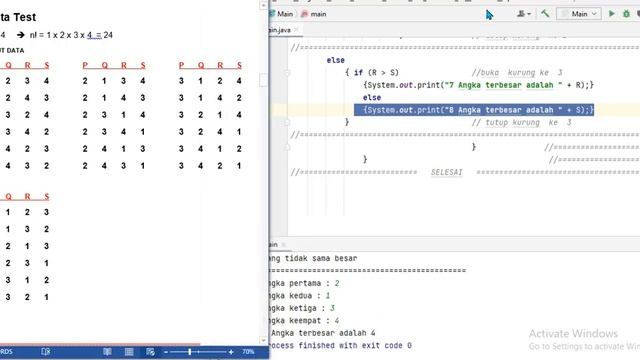This screenshot has width=640, height=360.
Task: Select the main method breadcrumb
Action: [x=313, y=14]
